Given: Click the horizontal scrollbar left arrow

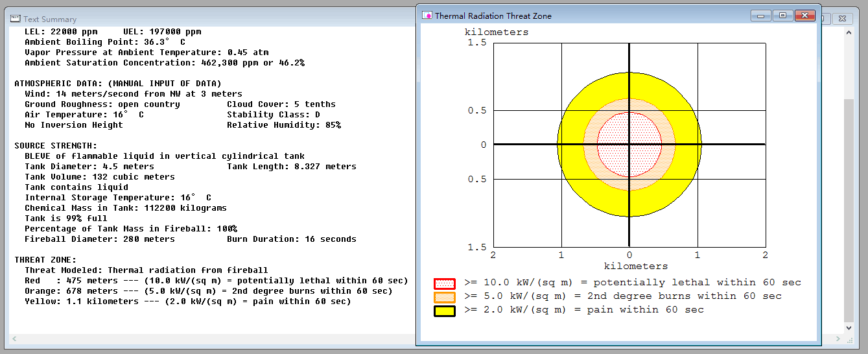Looking at the screenshot, I should point(15,340).
